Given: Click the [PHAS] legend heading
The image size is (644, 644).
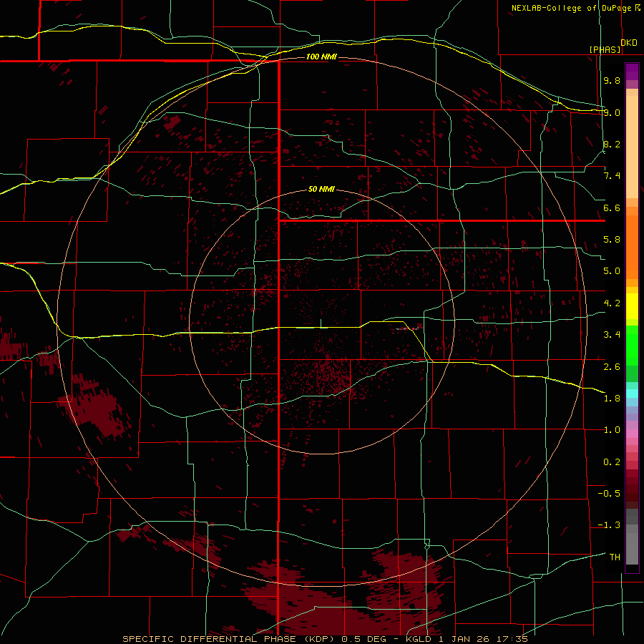Looking at the screenshot, I should (x=605, y=49).
